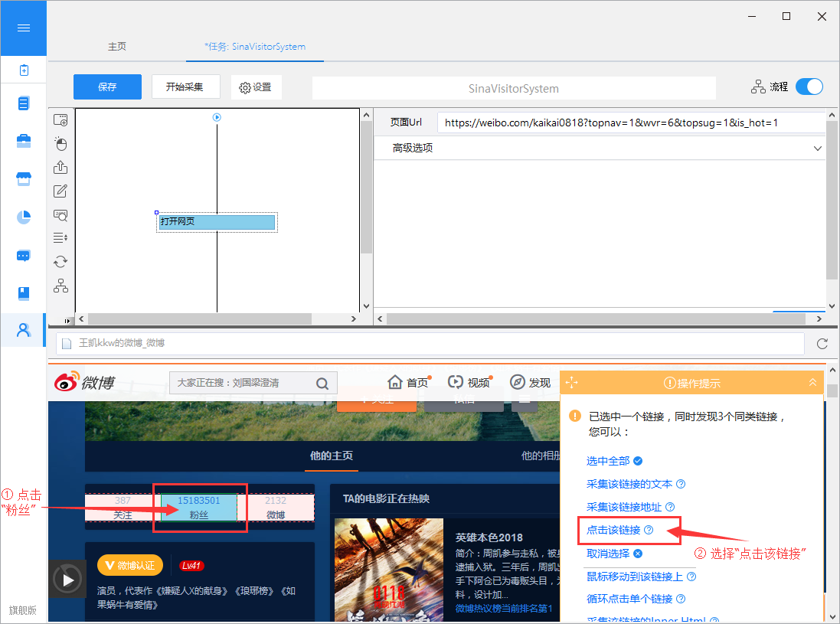Select the dropdown switch step tool
This screenshot has height=624, width=840.
pos(60,238)
